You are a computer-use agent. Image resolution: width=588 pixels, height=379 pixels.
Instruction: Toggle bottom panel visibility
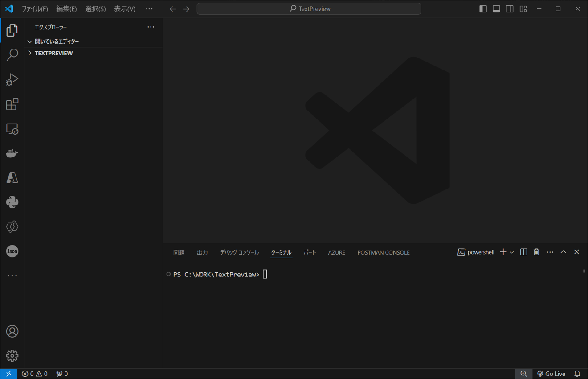(x=496, y=9)
